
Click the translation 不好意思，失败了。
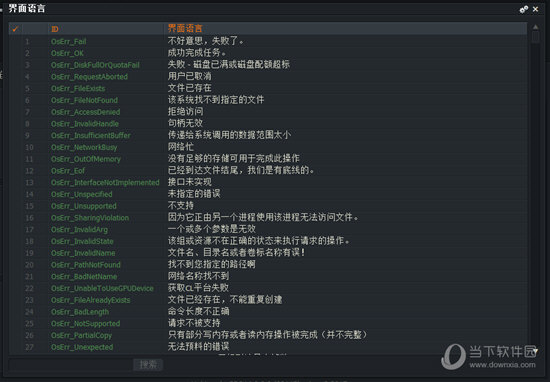205,41
